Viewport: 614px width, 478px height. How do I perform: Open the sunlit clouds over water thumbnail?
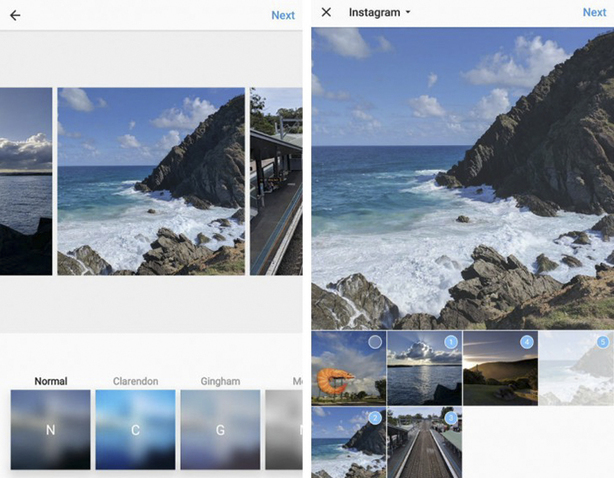424,368
